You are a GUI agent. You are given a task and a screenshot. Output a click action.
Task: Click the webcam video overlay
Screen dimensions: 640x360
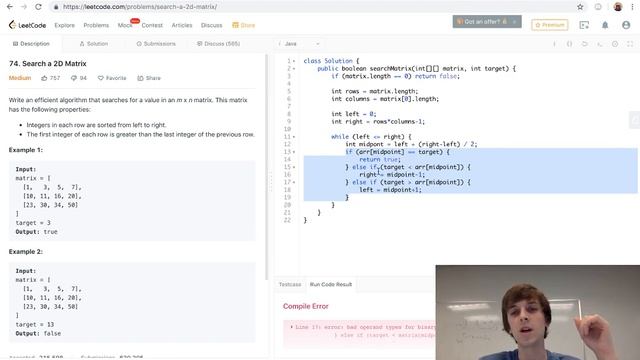(x=538, y=312)
